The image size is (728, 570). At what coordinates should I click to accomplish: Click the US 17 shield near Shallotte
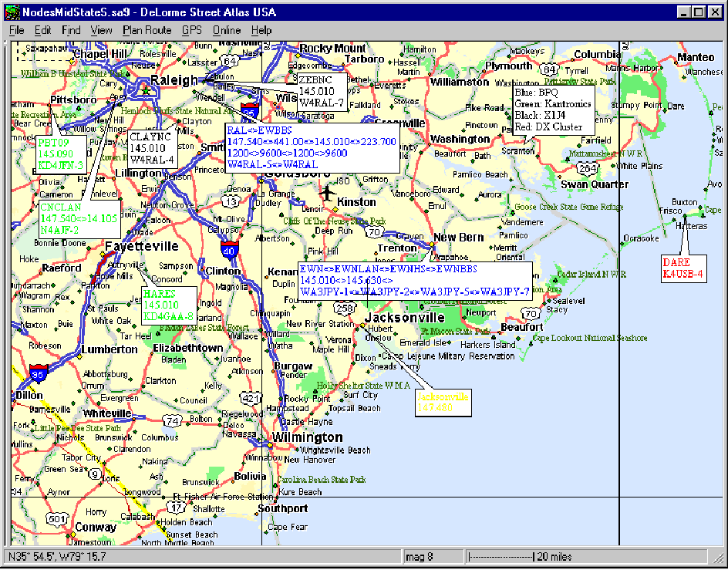point(177,508)
